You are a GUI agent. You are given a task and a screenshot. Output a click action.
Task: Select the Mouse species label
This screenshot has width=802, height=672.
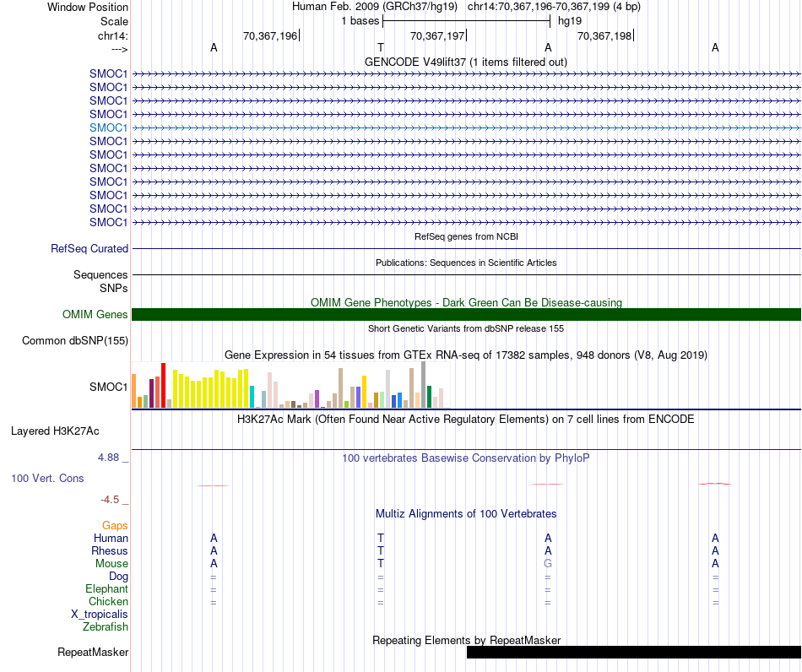111,564
